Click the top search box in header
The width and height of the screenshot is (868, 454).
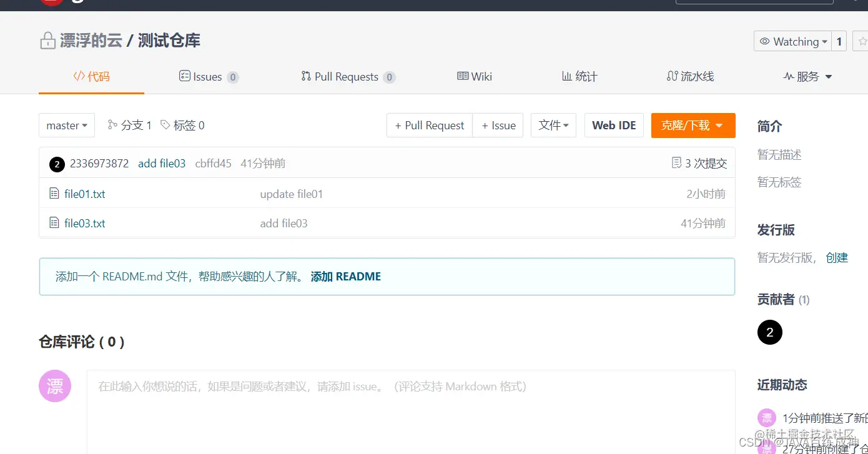click(x=754, y=2)
